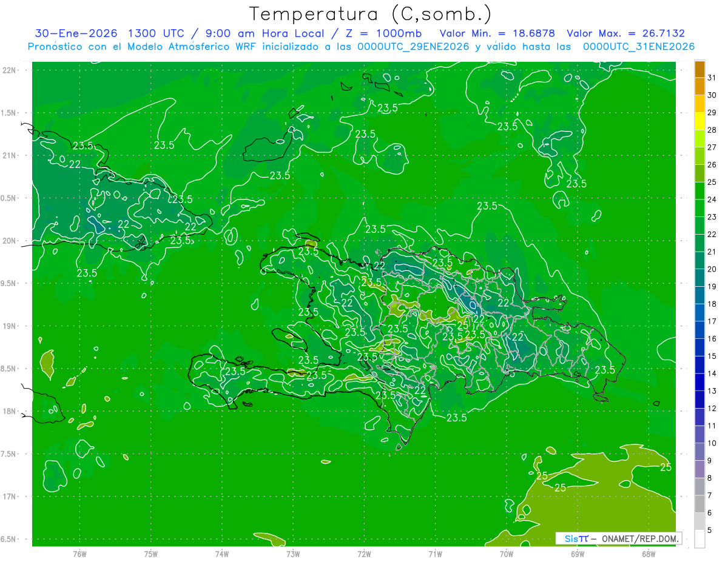Click the legend swatch between 26 and 27
Viewport: 728px width, 562px height.
699,156
